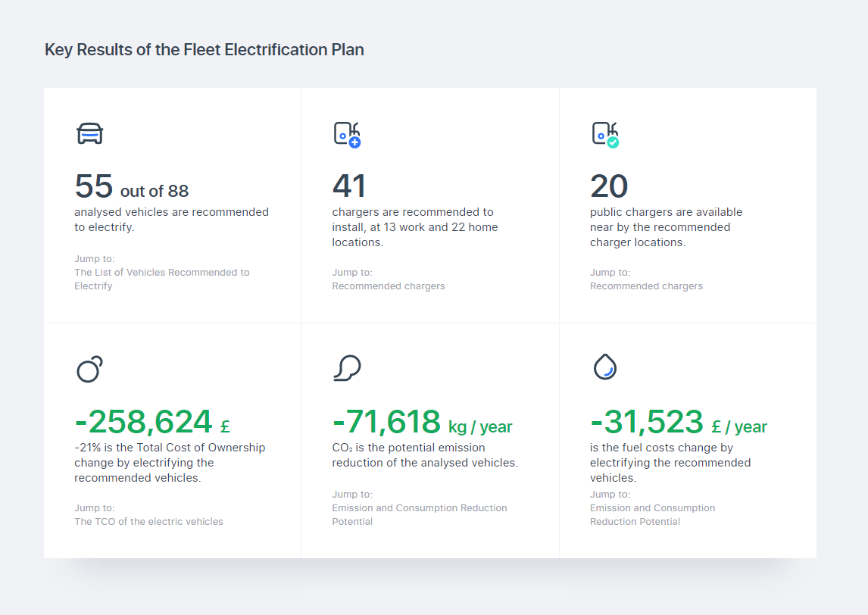Open The List of Vehicles Recommended to Electrify

[161, 279]
